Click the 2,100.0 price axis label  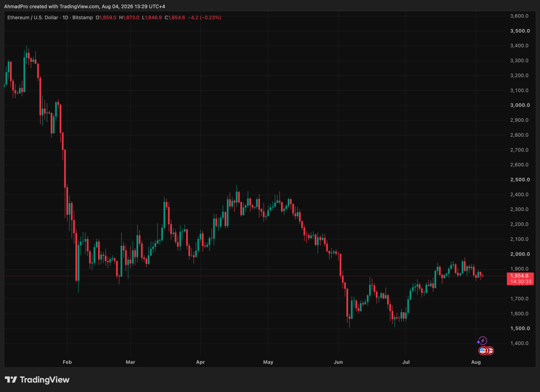click(519, 239)
